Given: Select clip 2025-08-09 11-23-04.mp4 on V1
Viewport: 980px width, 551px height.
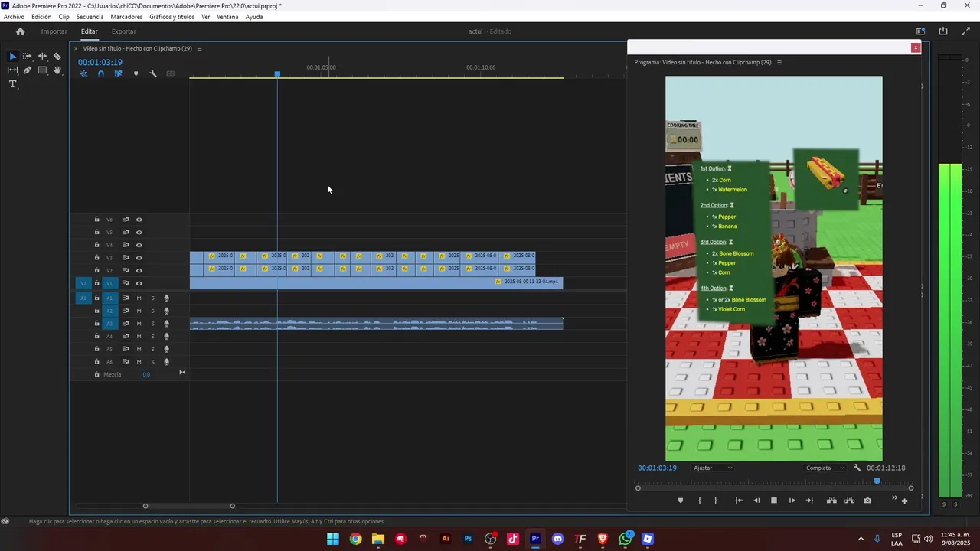Looking at the screenshot, I should 376,282.
